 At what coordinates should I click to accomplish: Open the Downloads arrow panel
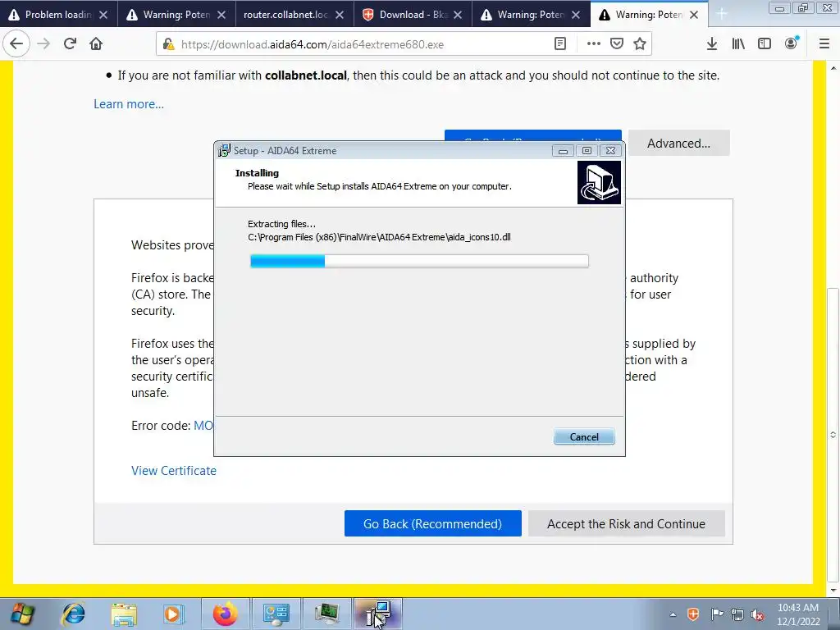coord(712,44)
